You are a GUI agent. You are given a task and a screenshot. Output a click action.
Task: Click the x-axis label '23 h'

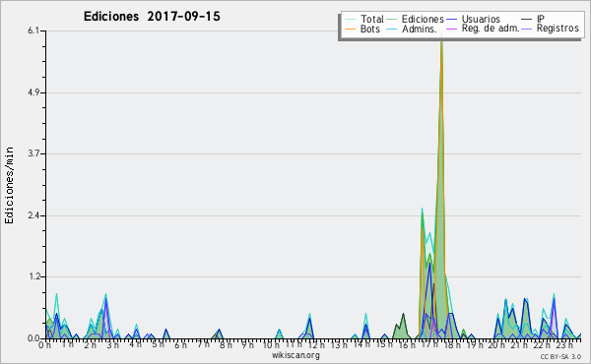[x=564, y=345]
